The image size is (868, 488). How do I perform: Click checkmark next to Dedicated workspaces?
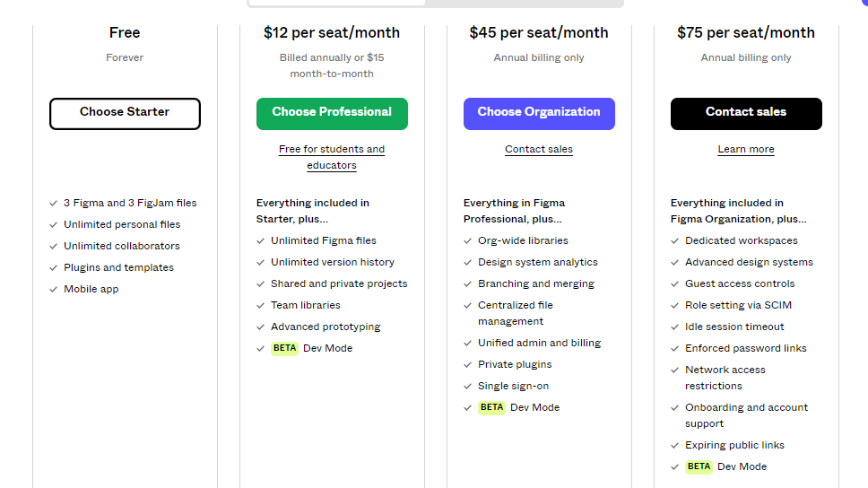(x=675, y=240)
